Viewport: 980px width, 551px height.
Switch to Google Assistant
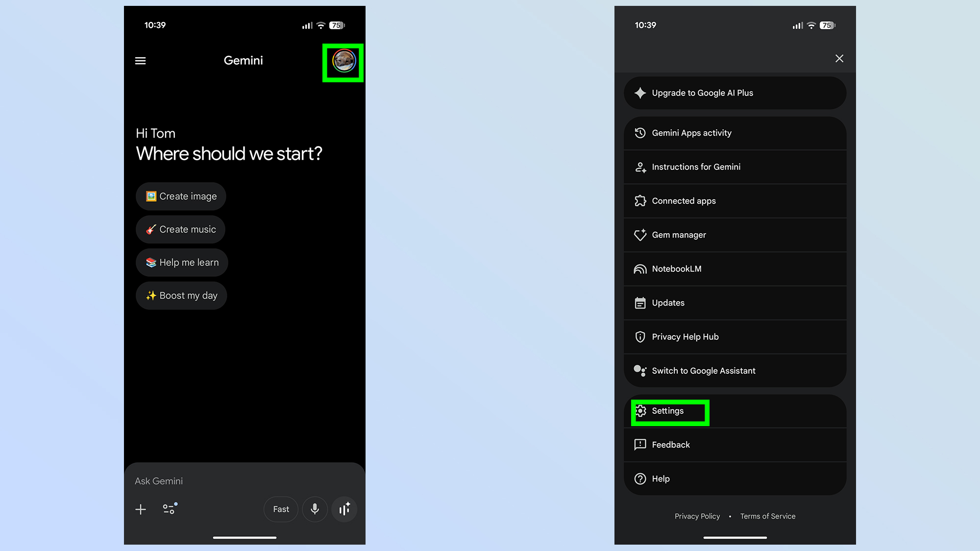point(735,371)
